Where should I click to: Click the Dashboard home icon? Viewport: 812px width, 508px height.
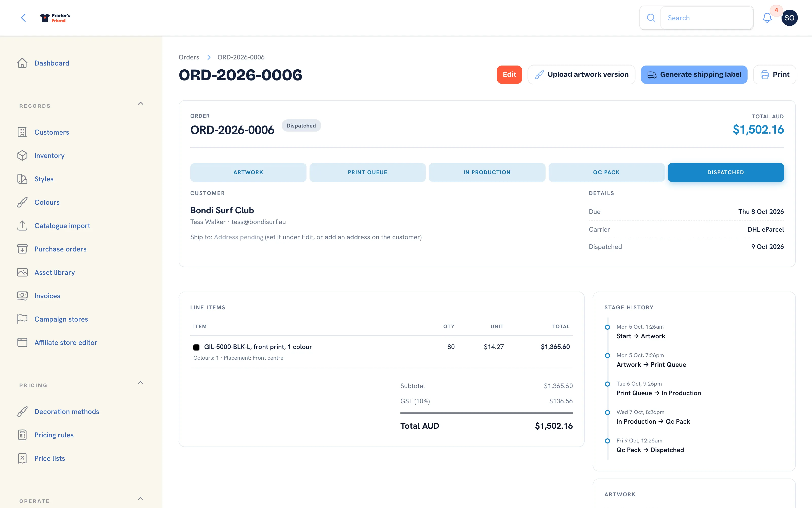click(22, 63)
